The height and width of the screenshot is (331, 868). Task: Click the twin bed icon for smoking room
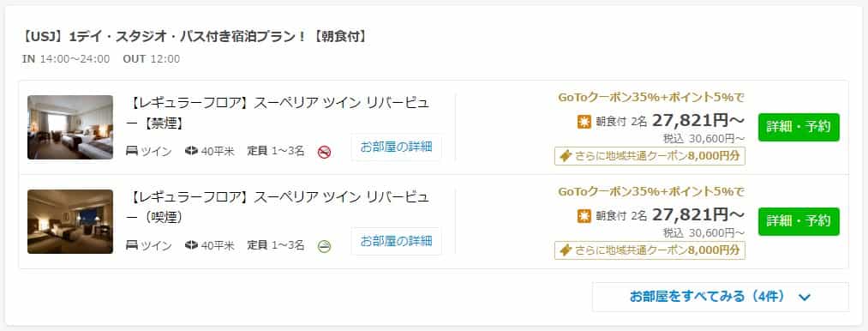click(132, 245)
